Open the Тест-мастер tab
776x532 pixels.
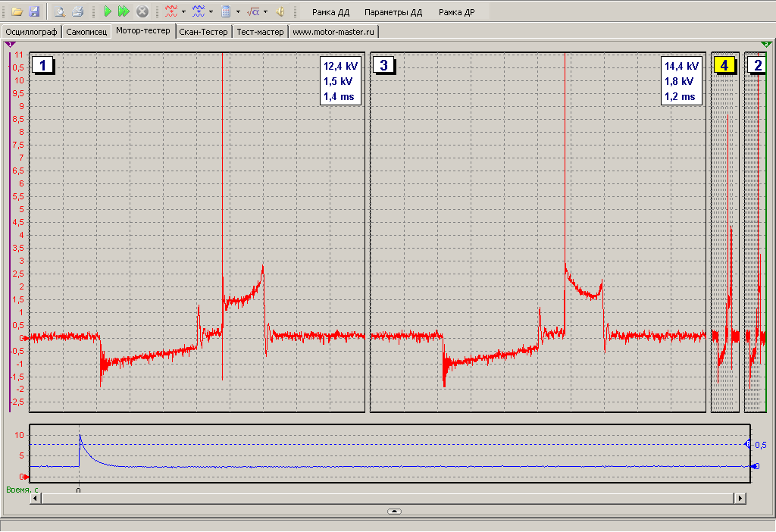click(x=261, y=32)
